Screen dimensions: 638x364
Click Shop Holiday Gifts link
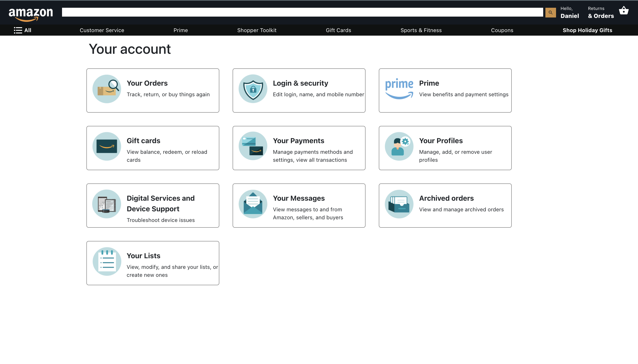(x=587, y=30)
